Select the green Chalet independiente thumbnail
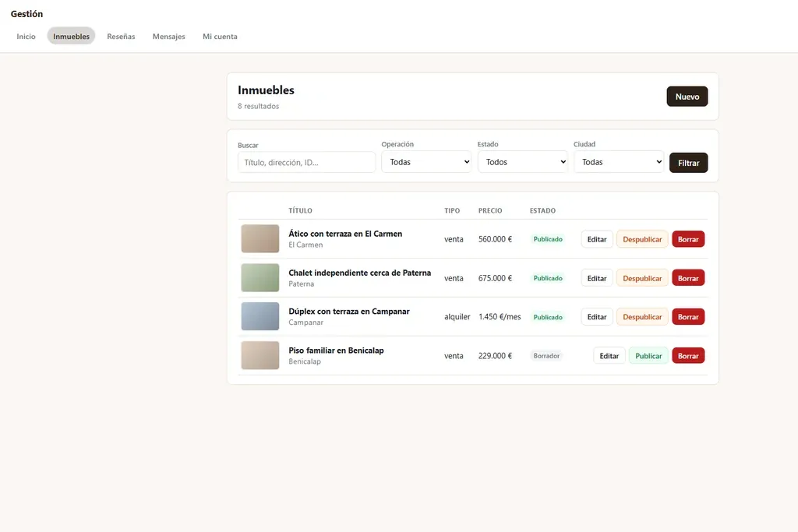Image resolution: width=798 pixels, height=532 pixels. coord(260,278)
